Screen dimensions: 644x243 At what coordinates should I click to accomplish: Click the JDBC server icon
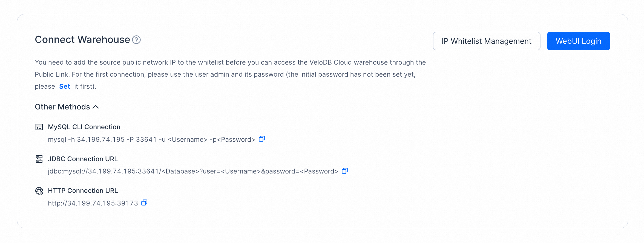[x=39, y=159]
